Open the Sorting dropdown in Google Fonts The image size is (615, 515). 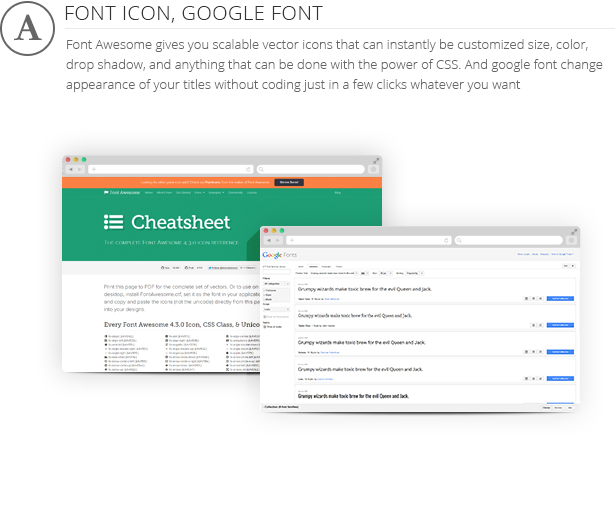pyautogui.click(x=415, y=273)
